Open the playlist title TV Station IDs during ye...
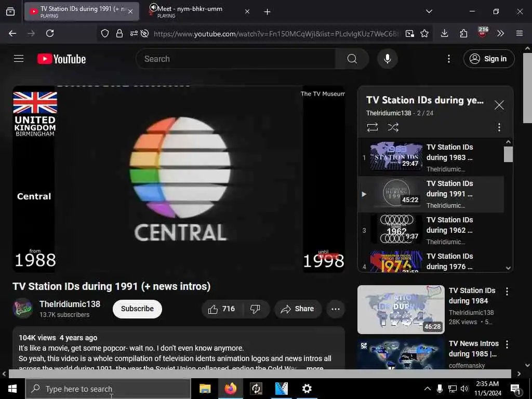This screenshot has height=399, width=532. [425, 100]
